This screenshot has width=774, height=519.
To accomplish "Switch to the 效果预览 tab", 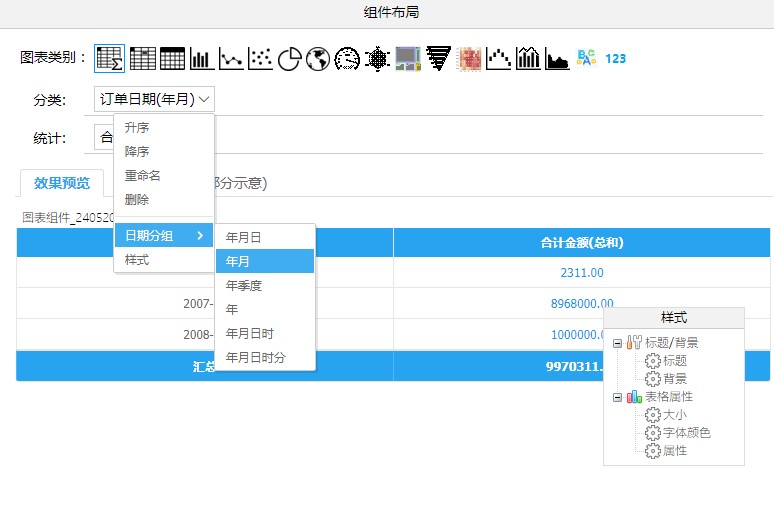I will coord(62,183).
